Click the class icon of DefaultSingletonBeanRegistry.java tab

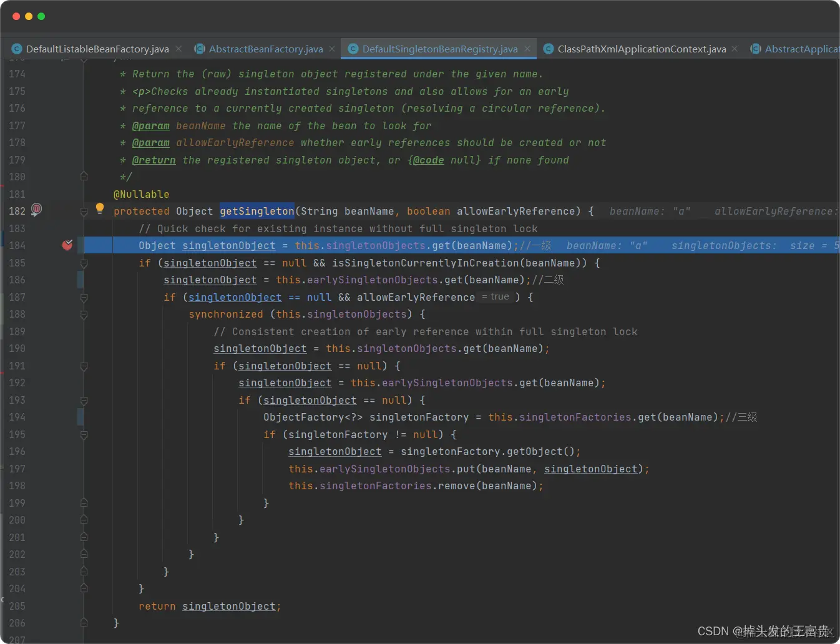pos(353,49)
